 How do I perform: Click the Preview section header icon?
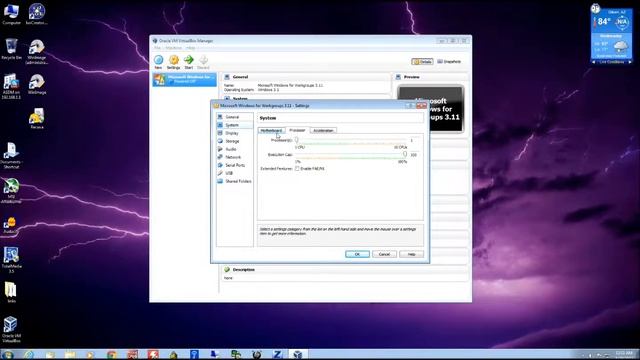[x=398, y=77]
